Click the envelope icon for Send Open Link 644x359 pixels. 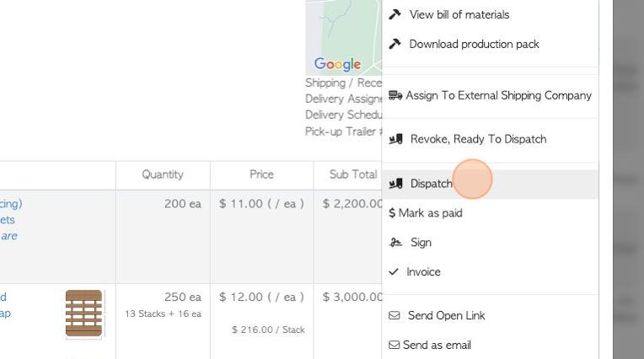[x=394, y=316]
